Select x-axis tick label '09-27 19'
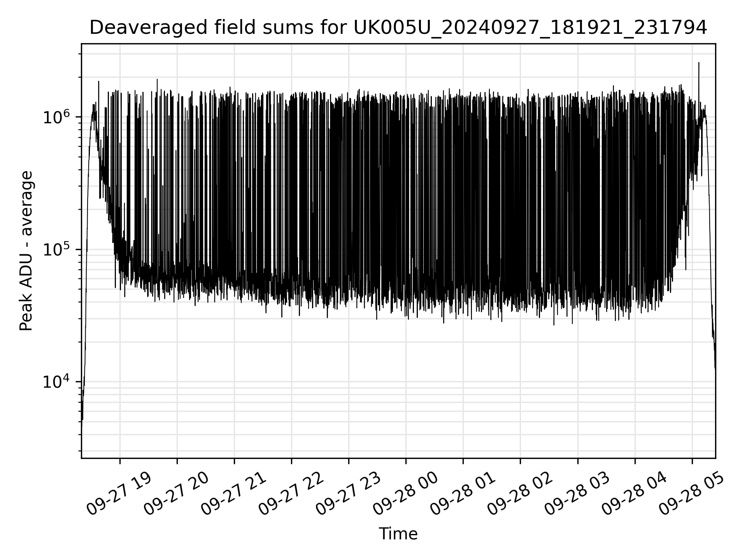747x560 pixels. [x=118, y=493]
